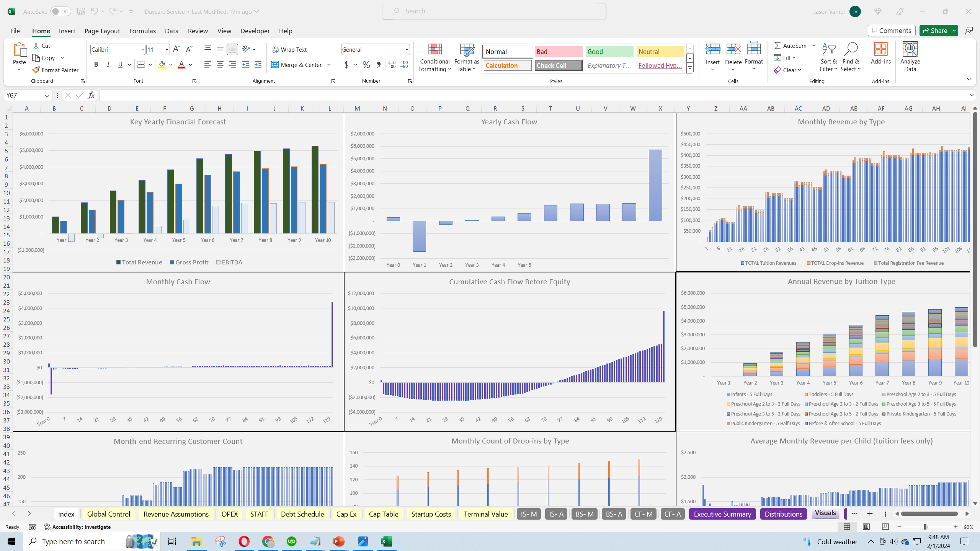Click the Increase Indent icon
Screen dimensions: 980x551
(258, 65)
